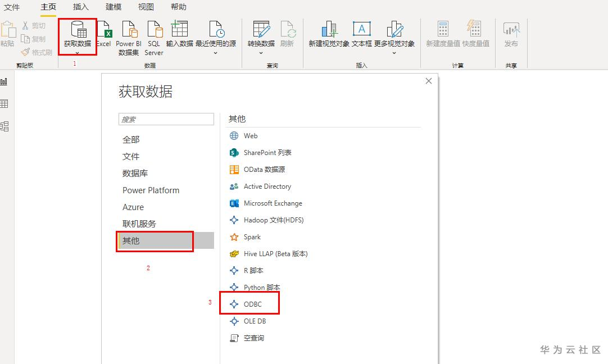Switch to the 插入 ribbon tab
Image resolution: width=608 pixels, height=364 pixels.
tap(81, 7)
